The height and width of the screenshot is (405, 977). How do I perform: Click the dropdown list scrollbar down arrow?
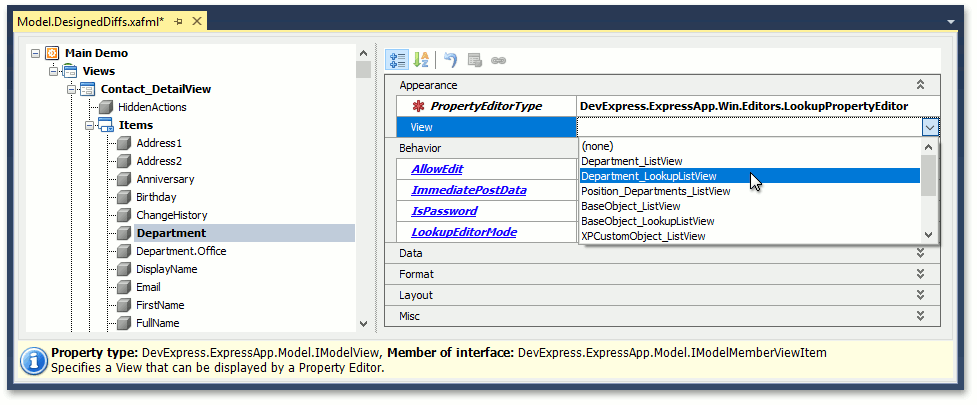929,235
